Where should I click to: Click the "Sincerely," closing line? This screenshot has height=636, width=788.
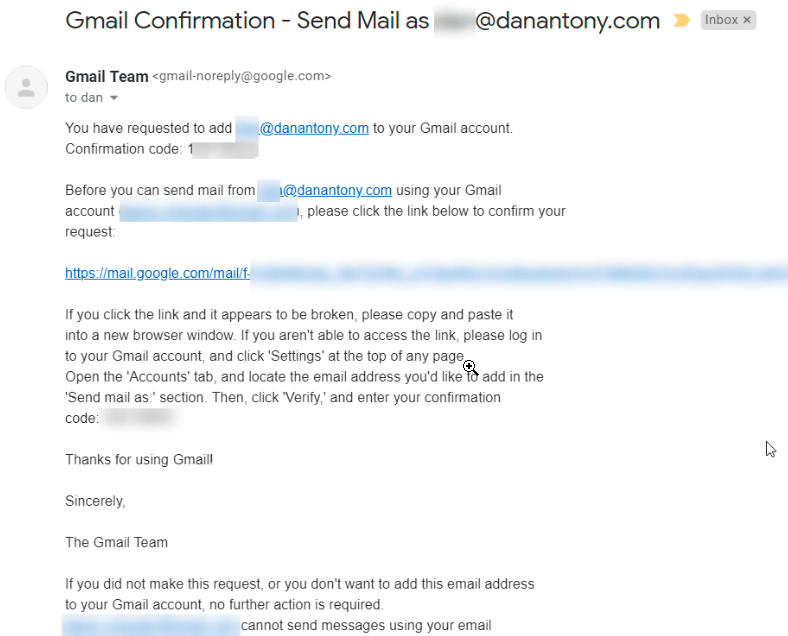[x=95, y=501]
